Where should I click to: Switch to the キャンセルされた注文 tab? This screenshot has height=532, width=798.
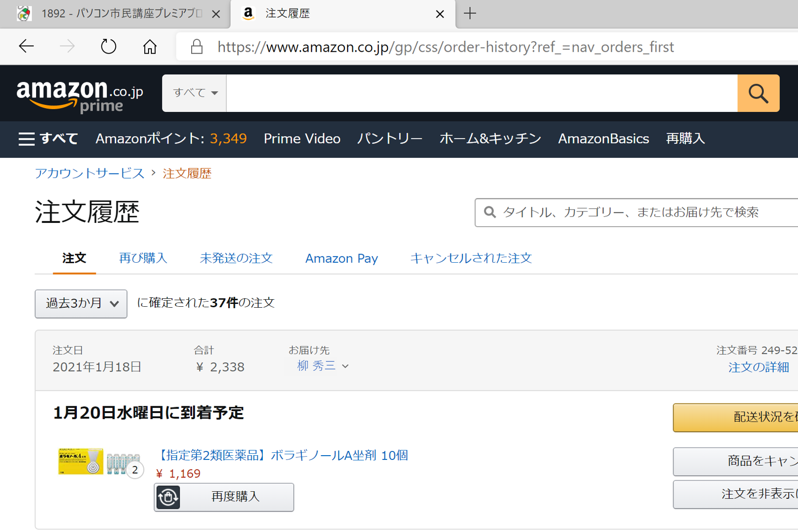click(471, 258)
